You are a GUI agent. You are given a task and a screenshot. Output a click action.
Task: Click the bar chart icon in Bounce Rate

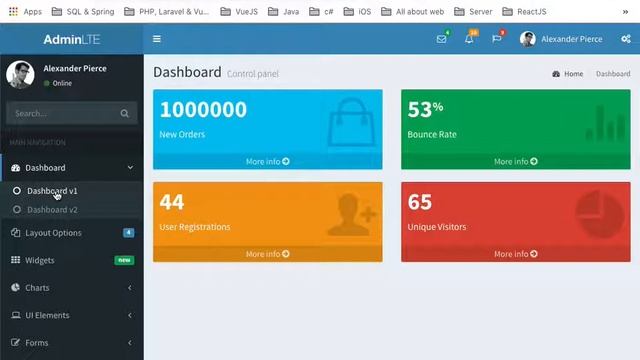(x=605, y=123)
